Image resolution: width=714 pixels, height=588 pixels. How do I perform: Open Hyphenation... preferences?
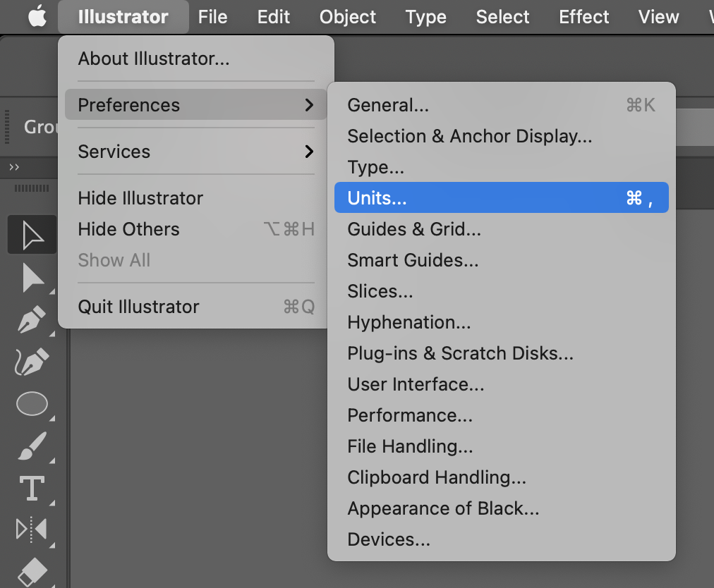502,322
